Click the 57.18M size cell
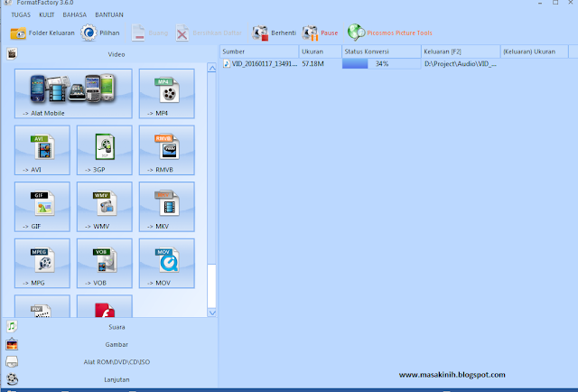Image resolution: width=578 pixels, height=392 pixels. click(x=312, y=64)
